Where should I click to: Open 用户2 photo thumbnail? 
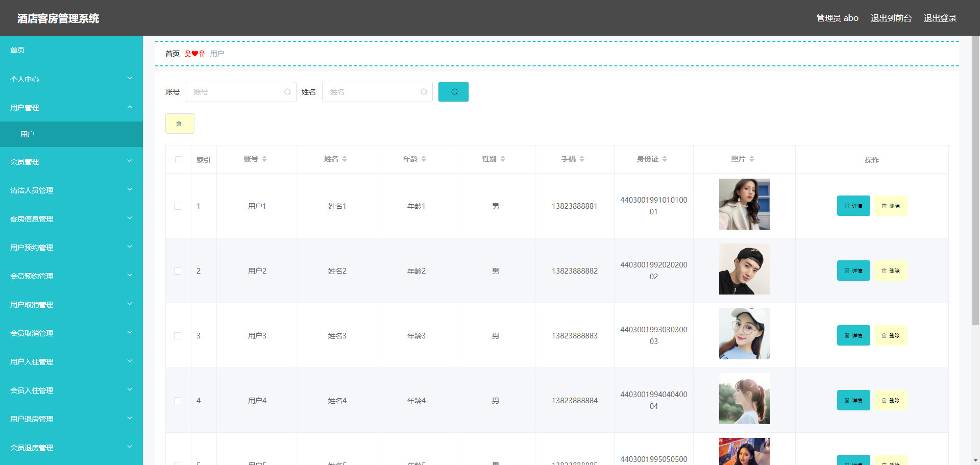tap(744, 269)
